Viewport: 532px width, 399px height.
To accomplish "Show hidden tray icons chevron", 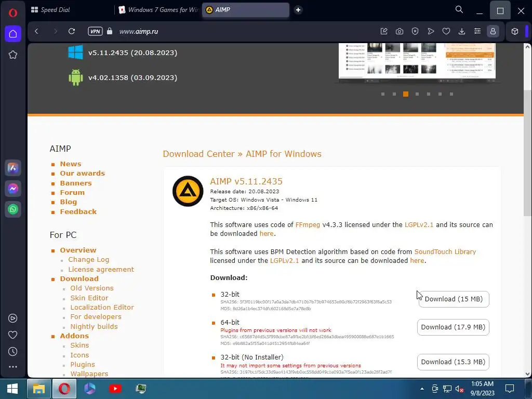I will pos(422,389).
